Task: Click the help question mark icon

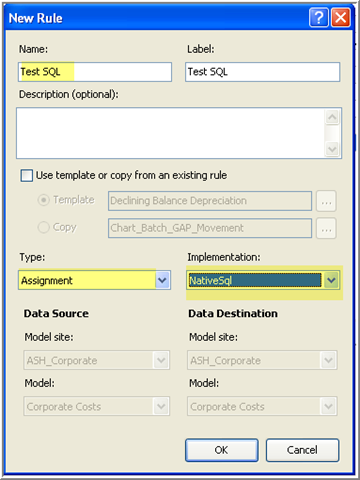Action: coord(319,17)
